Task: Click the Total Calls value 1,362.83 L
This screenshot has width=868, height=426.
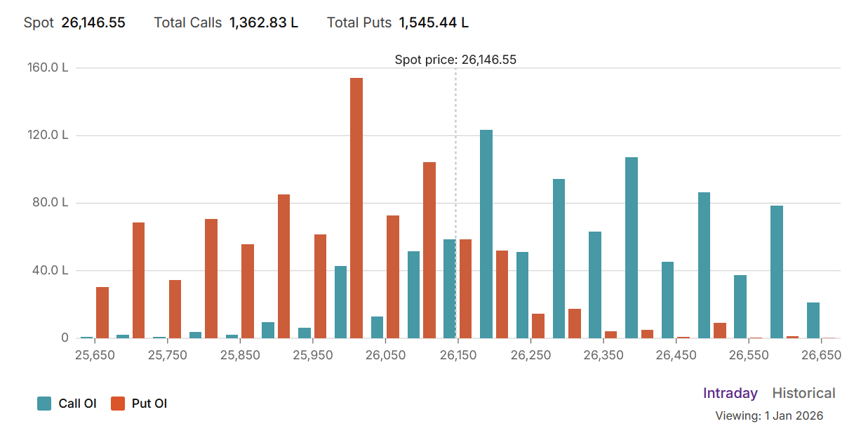Action: click(x=264, y=22)
